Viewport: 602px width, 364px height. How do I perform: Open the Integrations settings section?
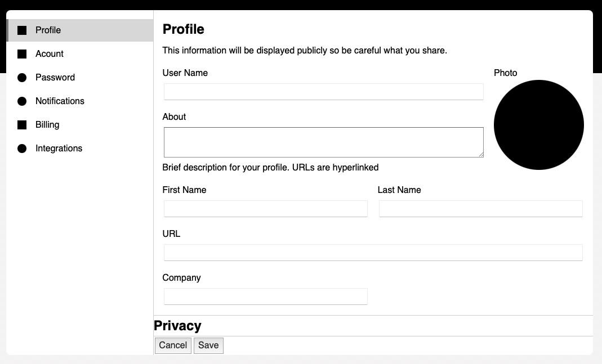pyautogui.click(x=59, y=148)
